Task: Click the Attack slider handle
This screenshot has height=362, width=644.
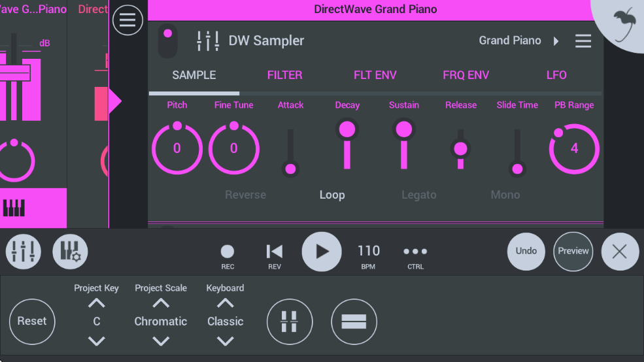Action: 290,169
